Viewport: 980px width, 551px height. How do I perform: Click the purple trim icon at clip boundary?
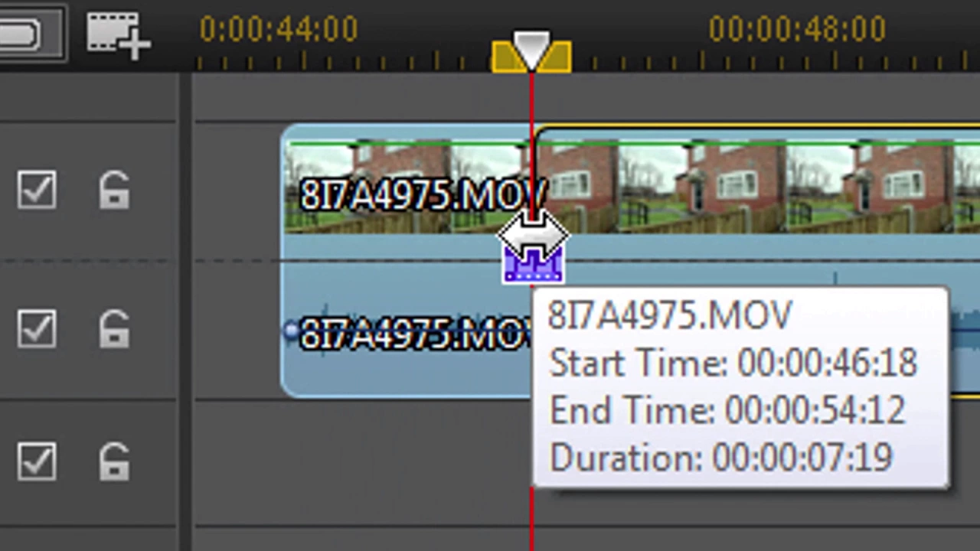(534, 266)
